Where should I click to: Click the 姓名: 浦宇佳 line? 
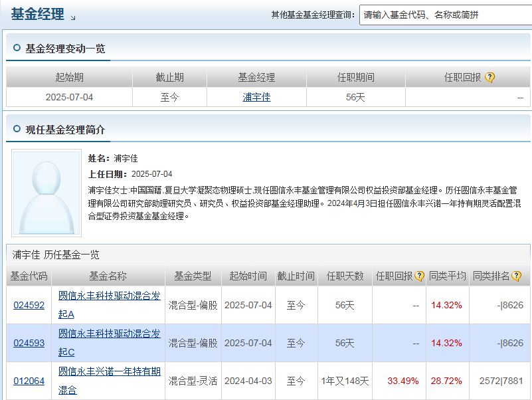[x=113, y=158]
